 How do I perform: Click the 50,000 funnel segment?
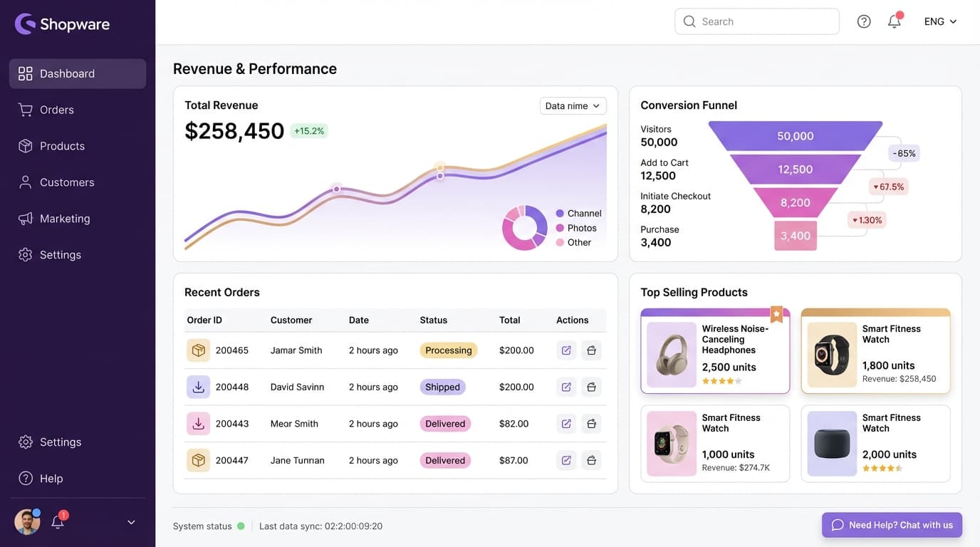coord(796,136)
